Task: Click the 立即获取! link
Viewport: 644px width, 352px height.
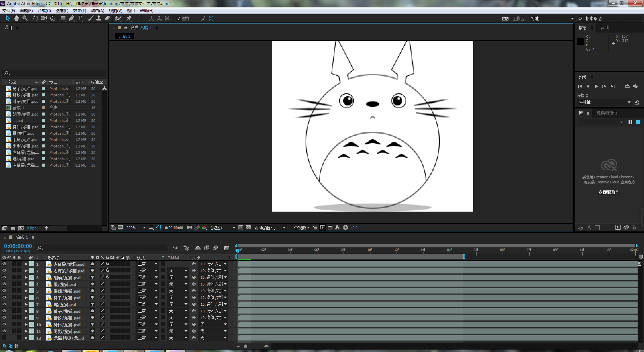Action: pyautogui.click(x=609, y=192)
